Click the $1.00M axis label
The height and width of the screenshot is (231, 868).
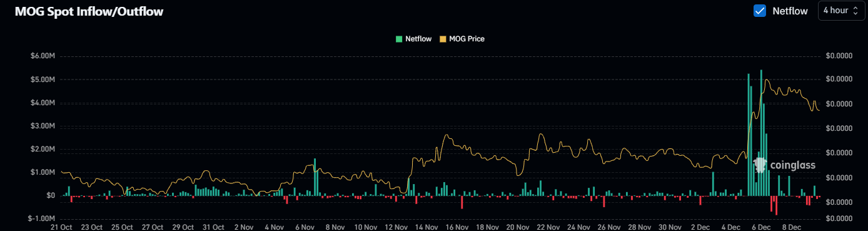coord(43,172)
